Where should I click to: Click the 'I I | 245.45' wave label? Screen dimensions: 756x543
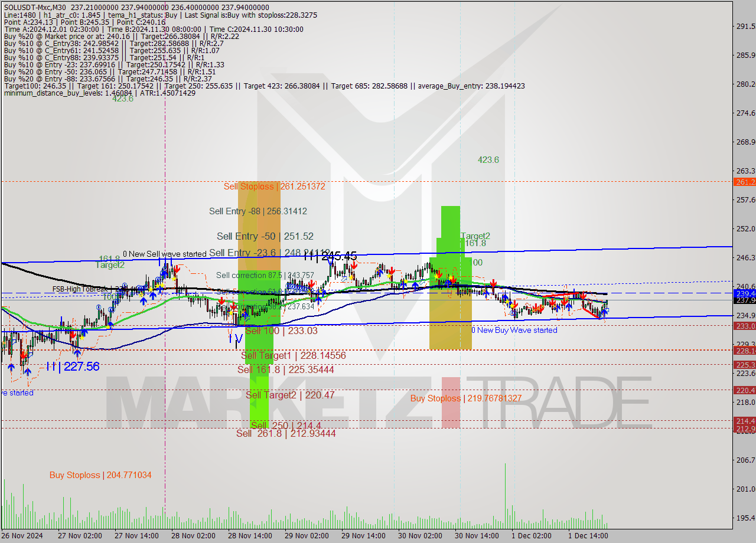[x=330, y=256]
